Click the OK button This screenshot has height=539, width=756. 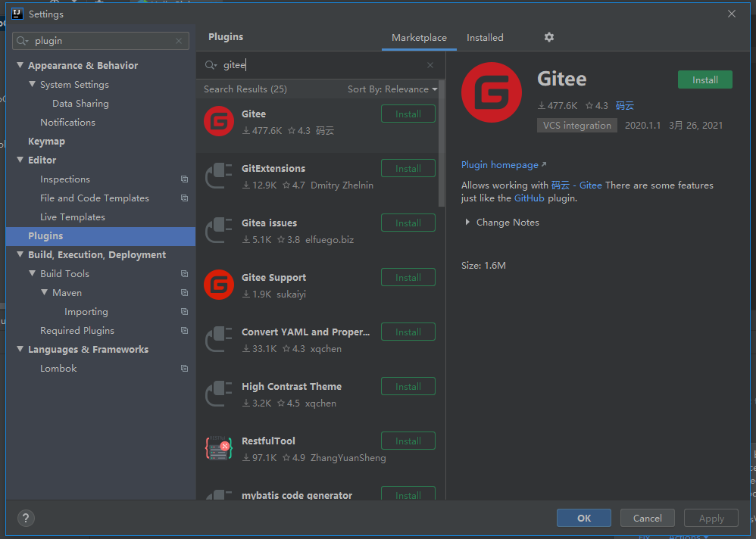[584, 519]
